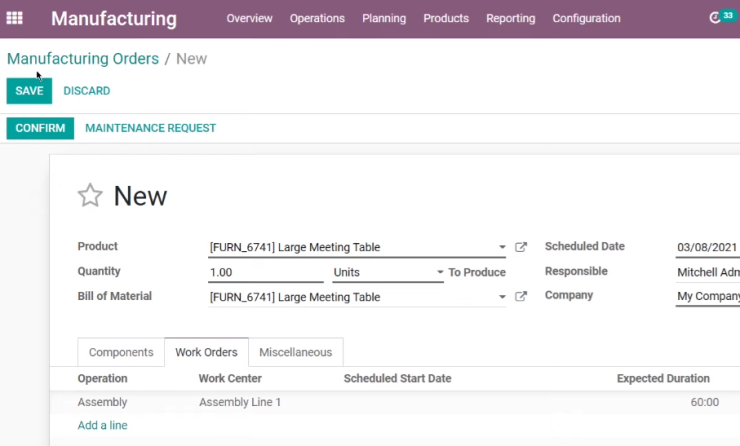This screenshot has width=740, height=446.
Task: Go back to Manufacturing Orders breadcrumb
Action: point(83,59)
